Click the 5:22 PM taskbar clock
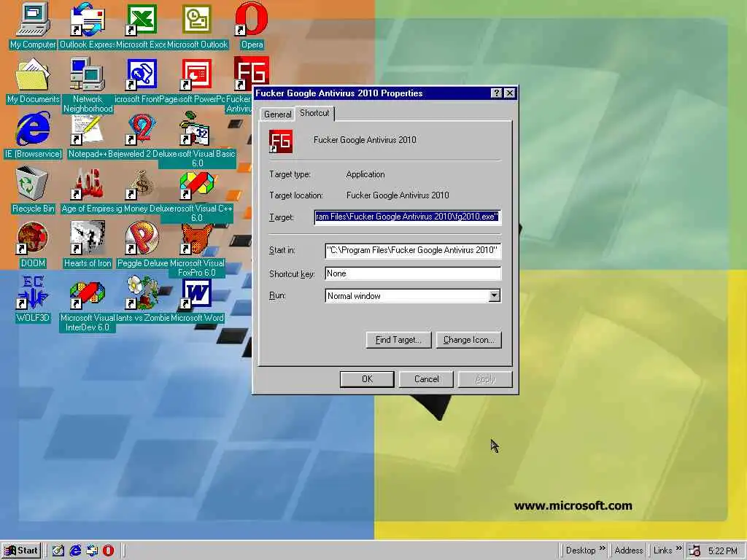The image size is (747, 560). (722, 551)
